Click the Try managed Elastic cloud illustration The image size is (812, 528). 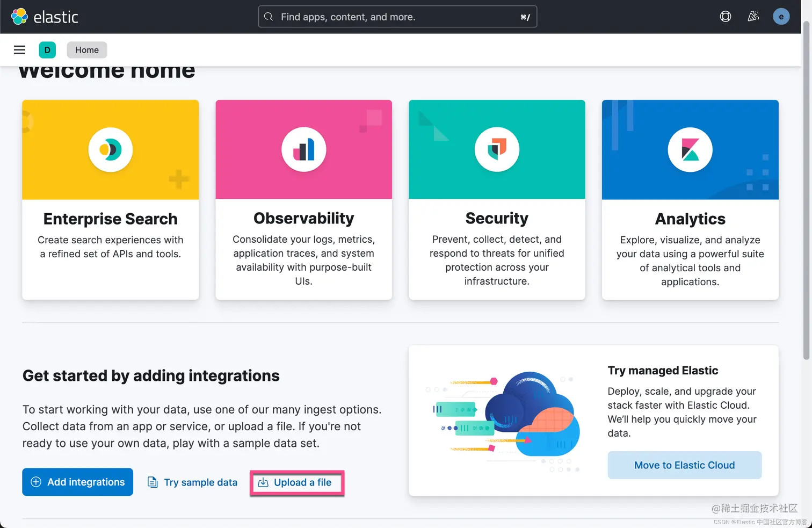coord(503,422)
